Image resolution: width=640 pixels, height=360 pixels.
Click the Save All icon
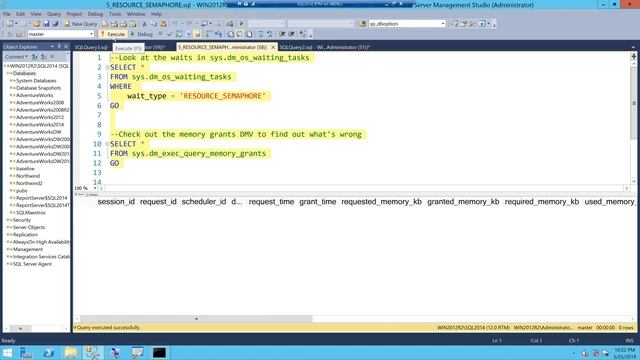tap(55, 24)
